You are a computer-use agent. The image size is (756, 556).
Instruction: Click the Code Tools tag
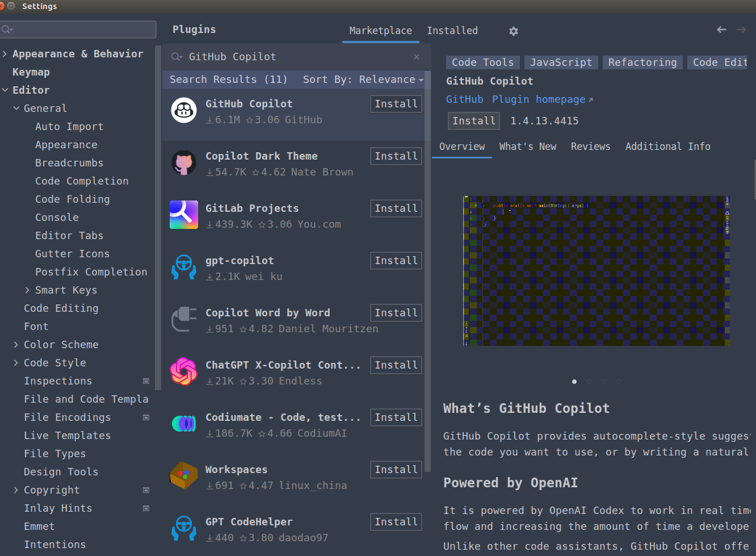point(482,62)
